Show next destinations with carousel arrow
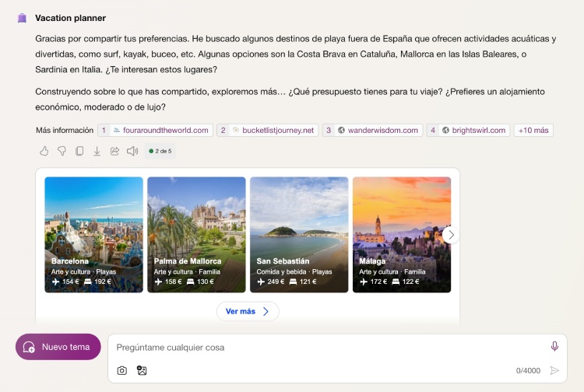Viewport: 584px width, 392px height. (x=451, y=235)
